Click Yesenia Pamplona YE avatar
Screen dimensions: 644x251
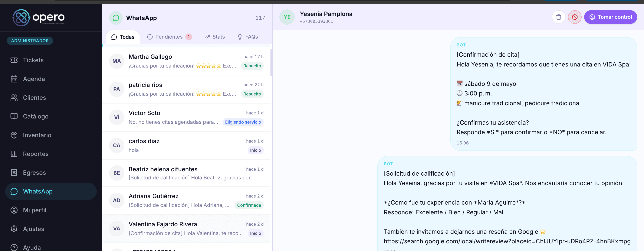point(287,17)
